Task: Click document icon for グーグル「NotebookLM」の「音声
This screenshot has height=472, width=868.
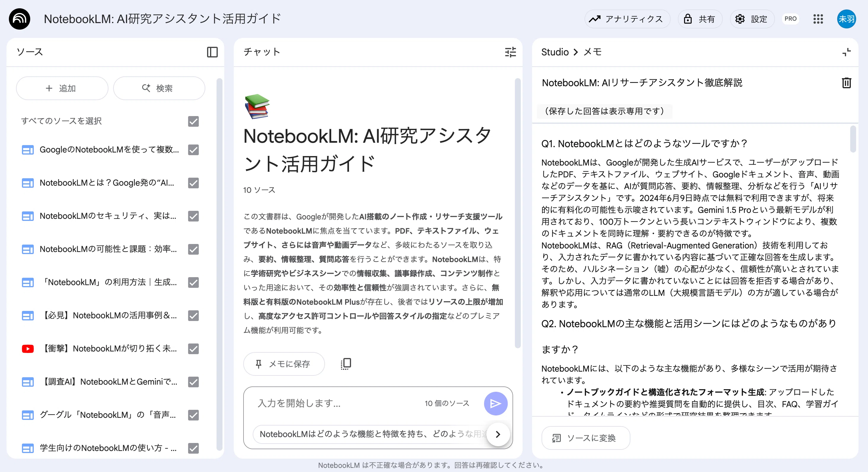Action: point(28,415)
